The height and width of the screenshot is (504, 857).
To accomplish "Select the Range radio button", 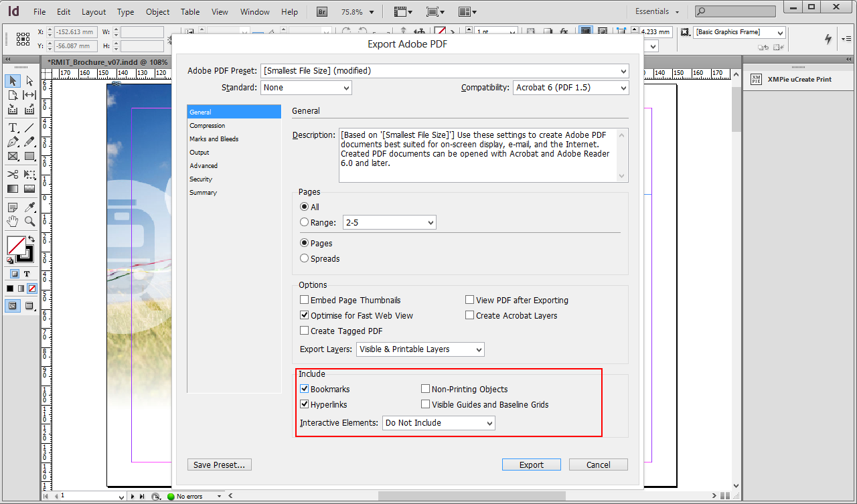I will [304, 222].
